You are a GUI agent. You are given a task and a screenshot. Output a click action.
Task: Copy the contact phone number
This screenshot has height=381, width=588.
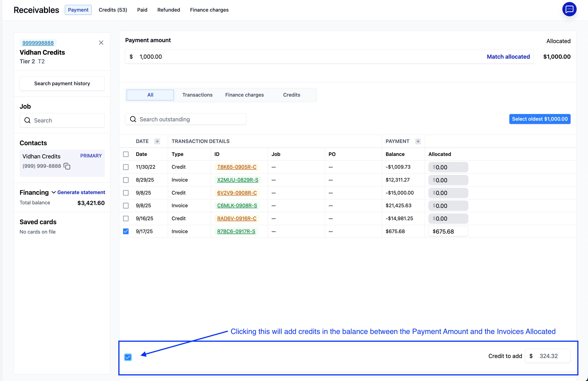click(x=67, y=166)
